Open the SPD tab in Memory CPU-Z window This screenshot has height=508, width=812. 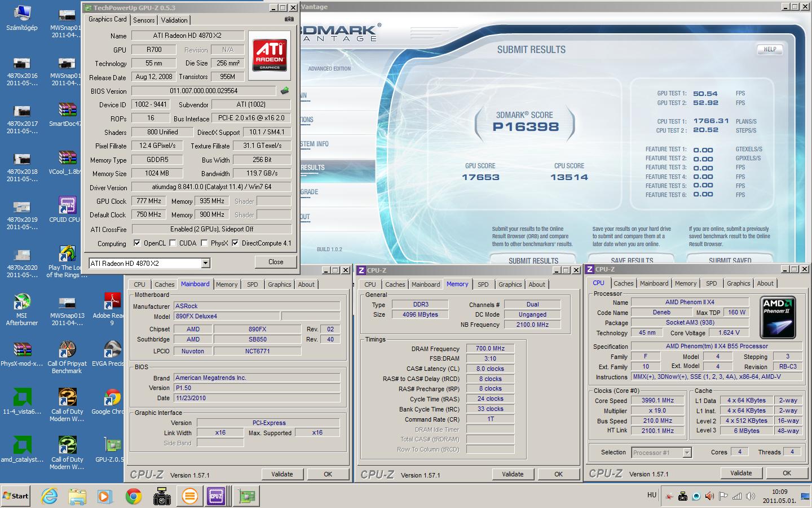click(x=483, y=284)
